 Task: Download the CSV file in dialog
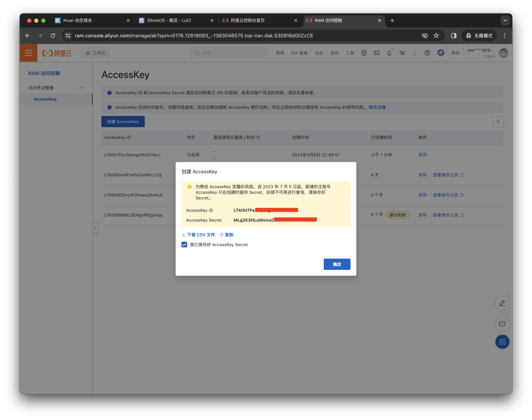198,234
